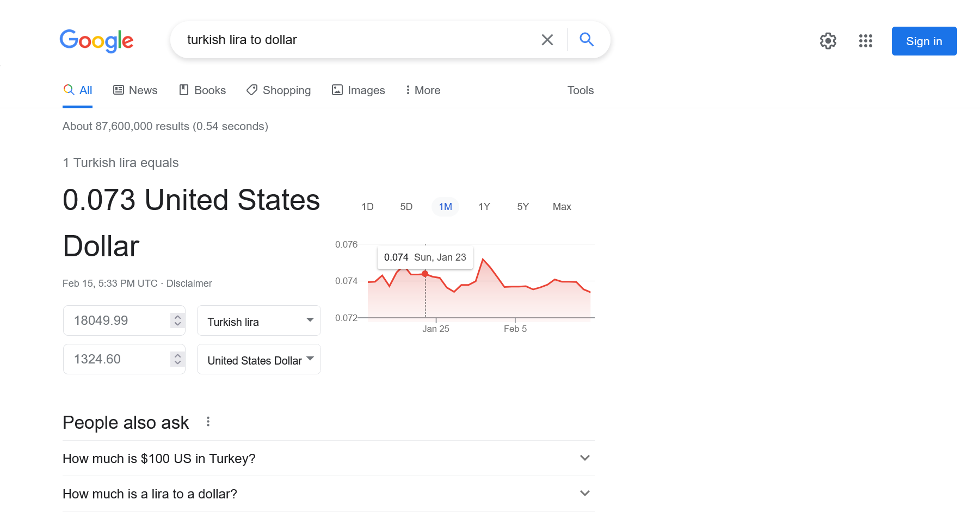The image size is (980, 518).
Task: Switch to the Shopping tab
Action: [278, 90]
